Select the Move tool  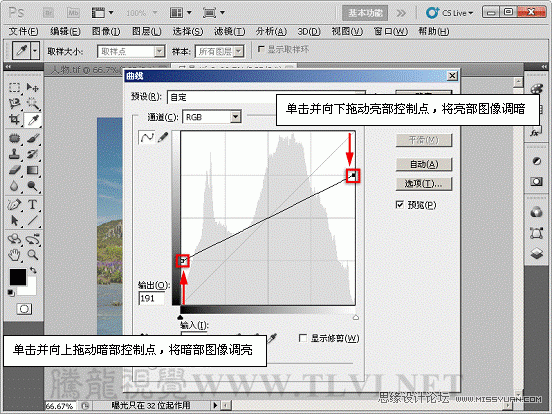33,87
